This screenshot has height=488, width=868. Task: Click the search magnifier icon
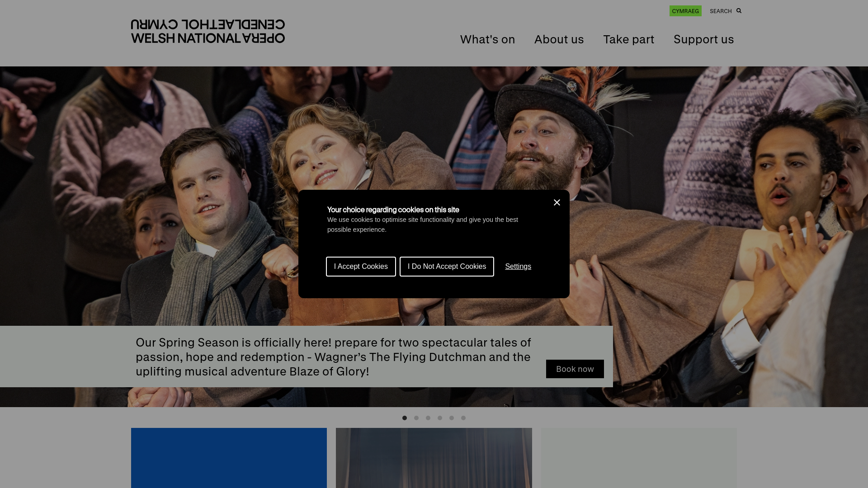pos(739,11)
